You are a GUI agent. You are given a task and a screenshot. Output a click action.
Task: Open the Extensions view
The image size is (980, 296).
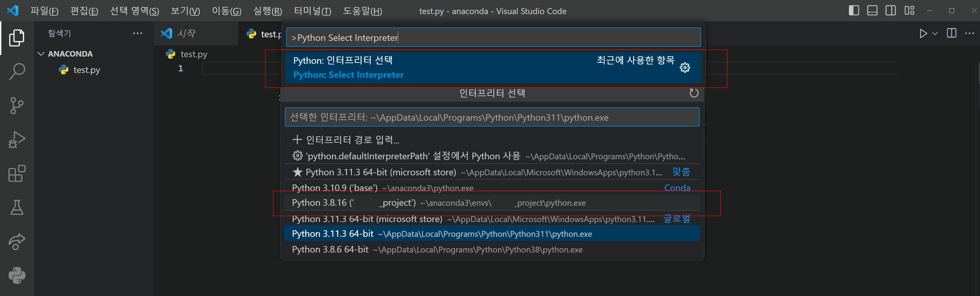[x=17, y=173]
